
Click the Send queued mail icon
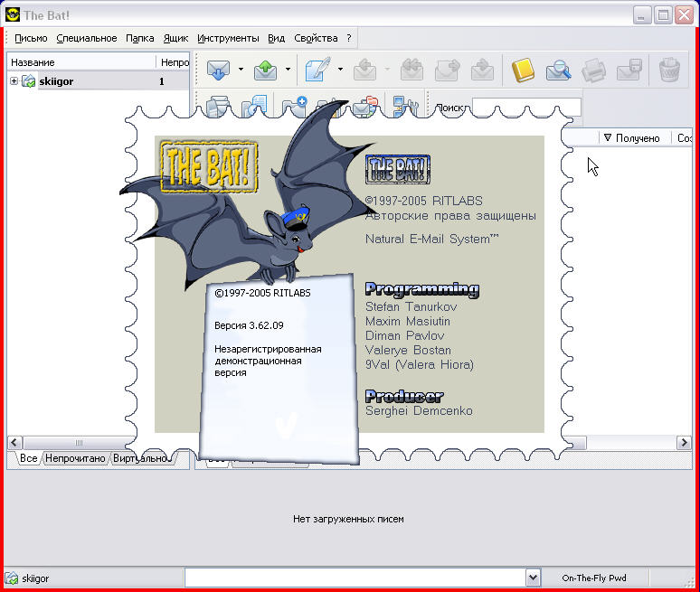265,70
